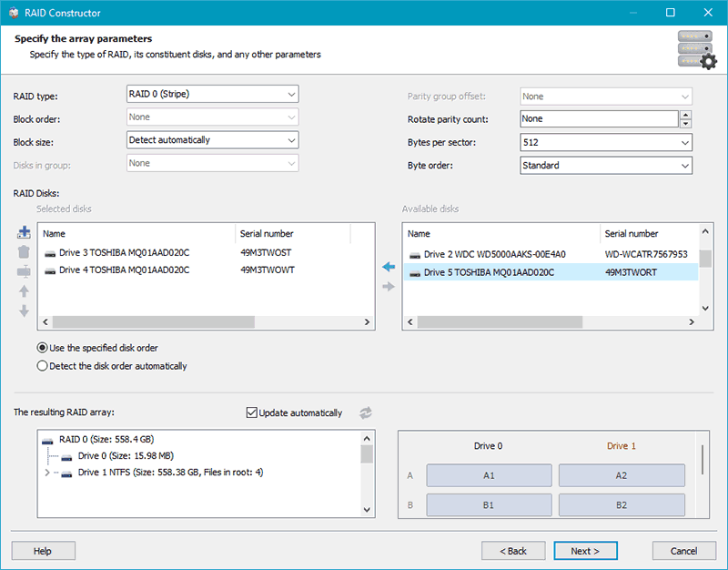Expand Drive 1 NTFS tree node
The image size is (728, 570).
(47, 473)
